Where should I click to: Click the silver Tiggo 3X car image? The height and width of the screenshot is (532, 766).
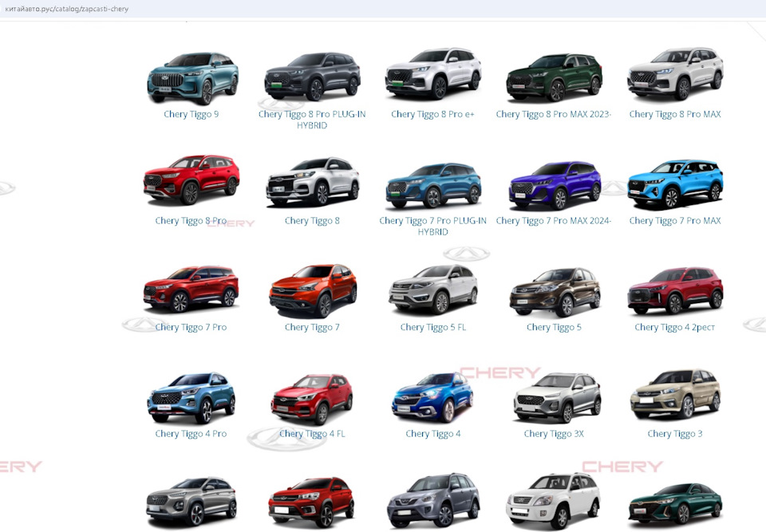coord(557,398)
